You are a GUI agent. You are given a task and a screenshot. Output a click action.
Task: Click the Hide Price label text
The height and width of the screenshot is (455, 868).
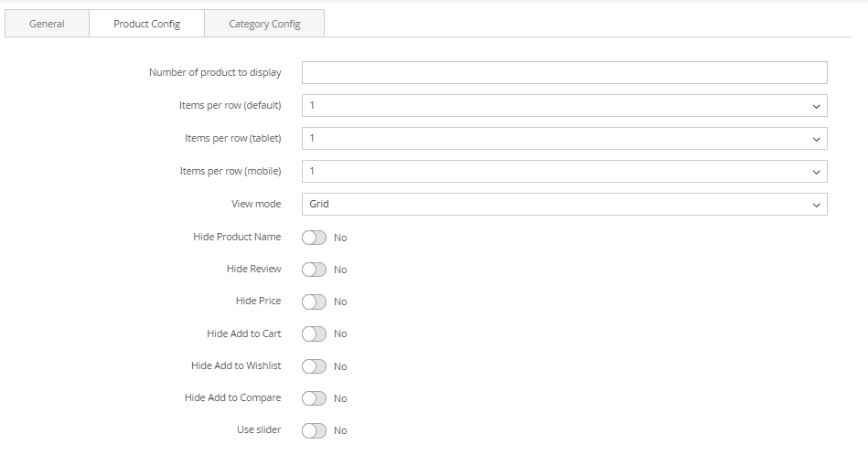tap(258, 302)
